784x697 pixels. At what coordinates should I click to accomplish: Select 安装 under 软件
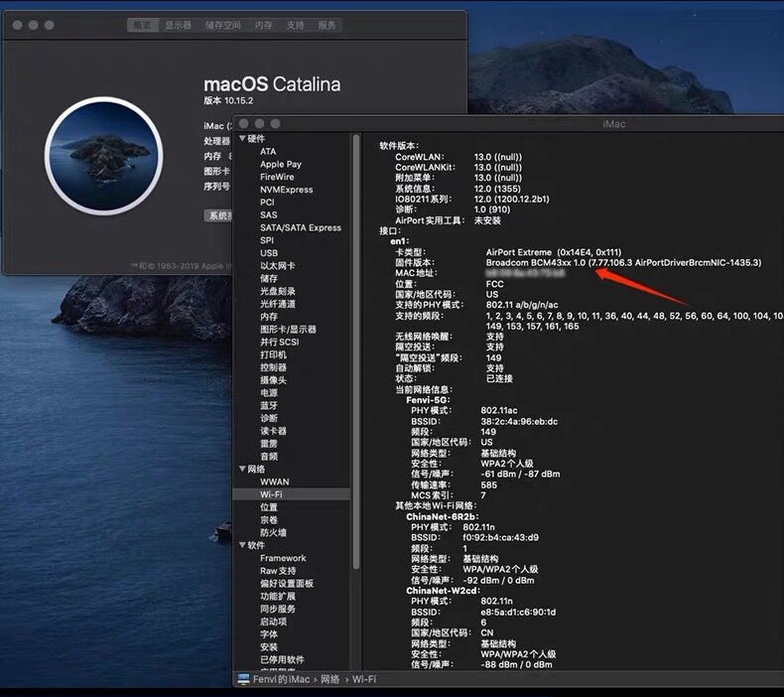(x=269, y=647)
